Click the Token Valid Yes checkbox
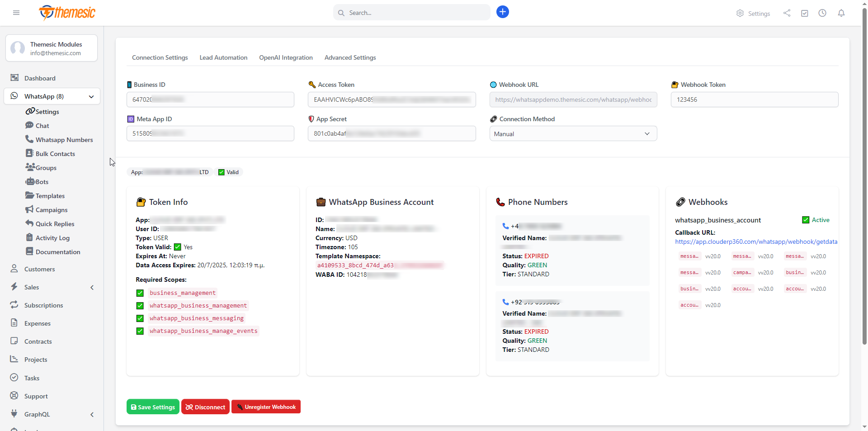The width and height of the screenshot is (868, 431). (178, 247)
